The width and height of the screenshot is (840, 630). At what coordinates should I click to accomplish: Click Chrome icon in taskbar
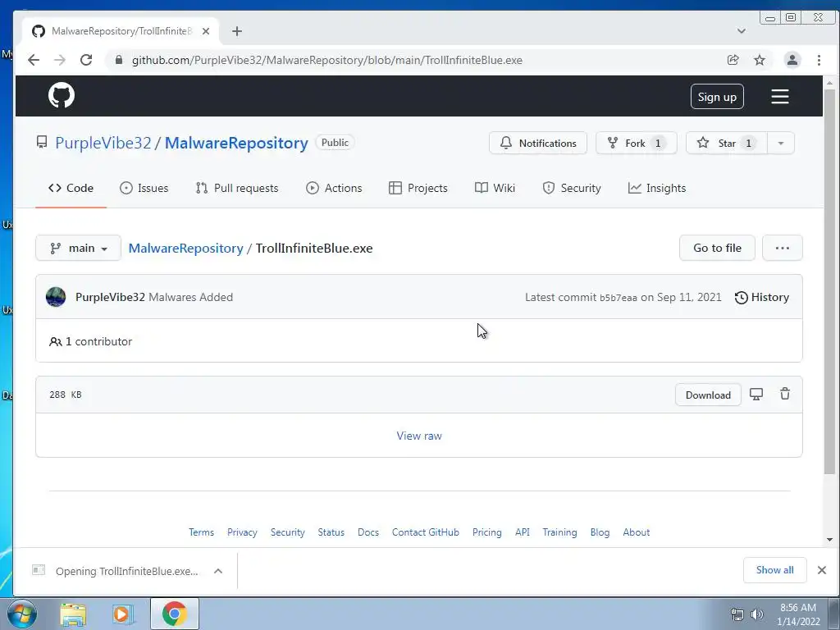tap(174, 614)
